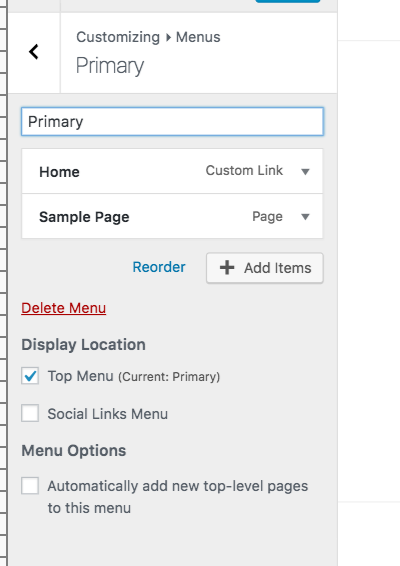Click the Custom Link type label
The image size is (400, 566).
[x=244, y=170]
